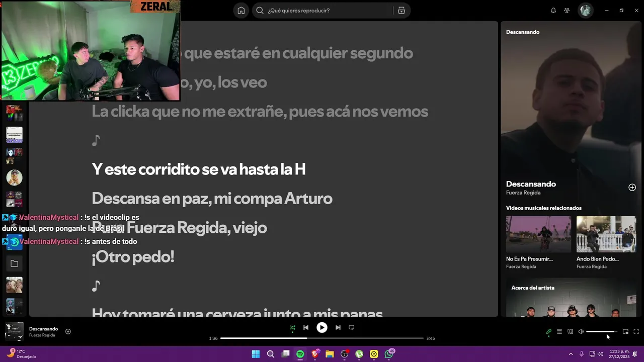Image resolution: width=644 pixels, height=362 pixels.
Task: Add Descansando to library from side panel
Action: pyautogui.click(x=632, y=188)
